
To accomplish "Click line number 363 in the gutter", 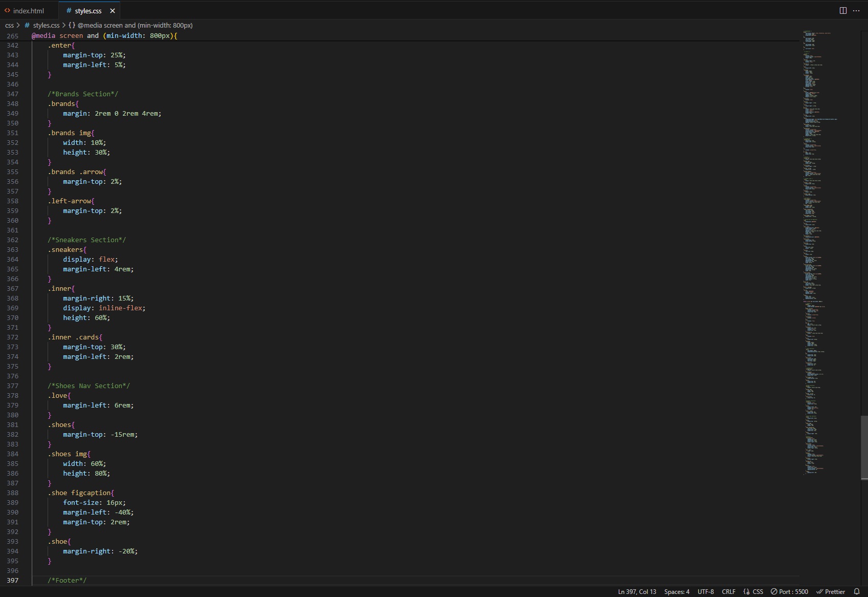I will tap(12, 249).
